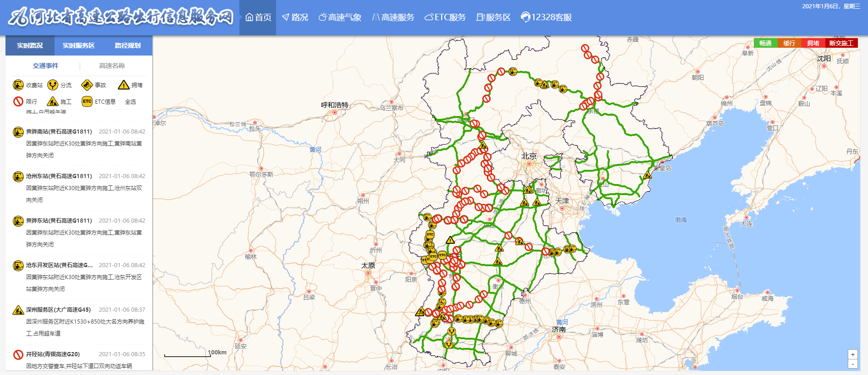Open the 井陉站(青银高速G20) event

click(x=53, y=354)
